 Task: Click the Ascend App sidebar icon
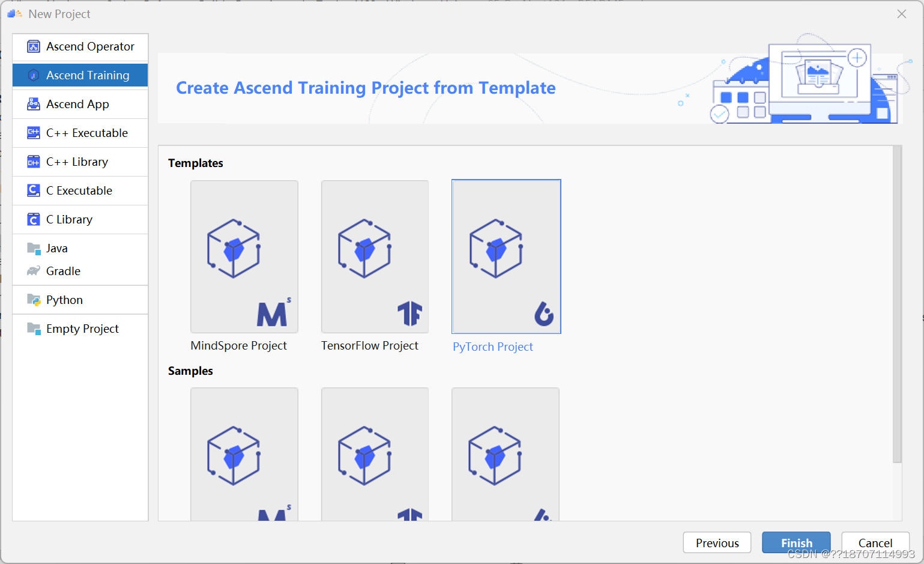[x=34, y=104]
